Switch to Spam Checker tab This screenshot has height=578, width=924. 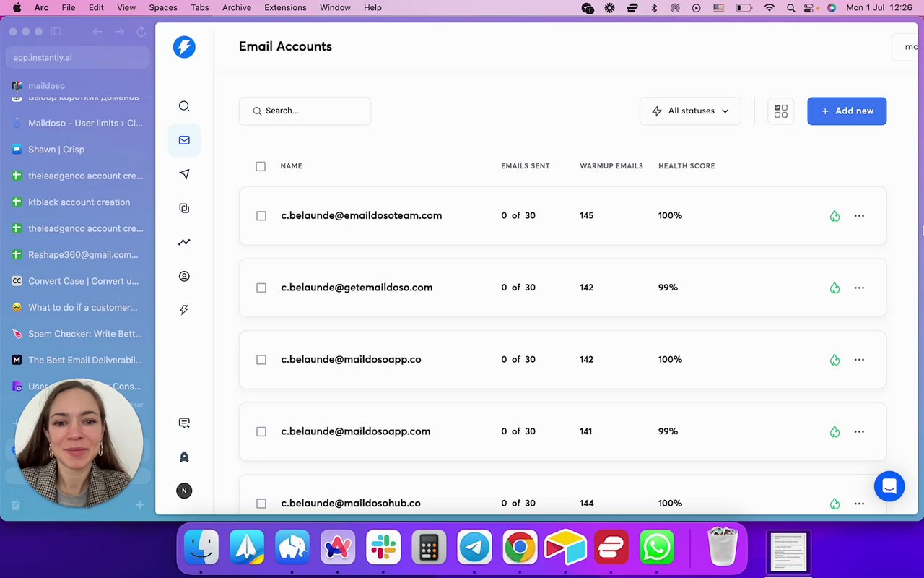pos(78,334)
